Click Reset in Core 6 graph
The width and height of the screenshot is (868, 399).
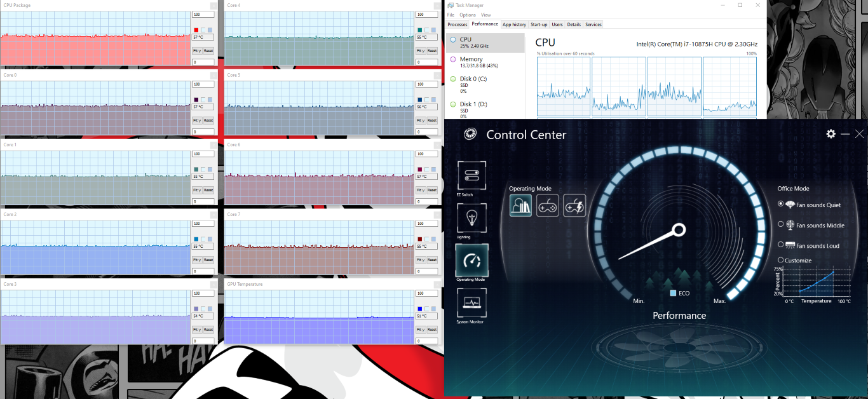point(432,190)
